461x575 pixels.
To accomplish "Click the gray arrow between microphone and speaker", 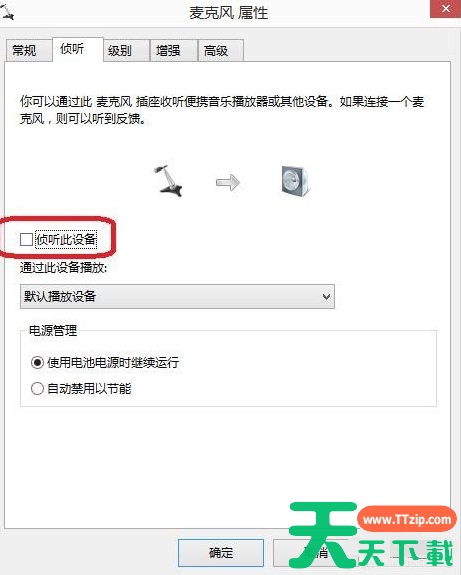I will coord(228,182).
